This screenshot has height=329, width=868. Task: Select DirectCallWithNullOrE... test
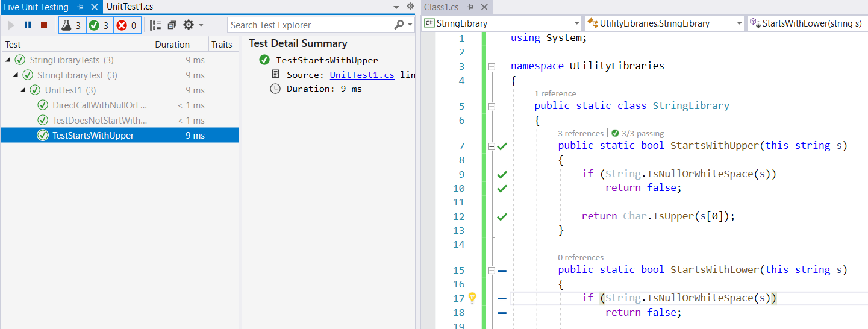119,105
